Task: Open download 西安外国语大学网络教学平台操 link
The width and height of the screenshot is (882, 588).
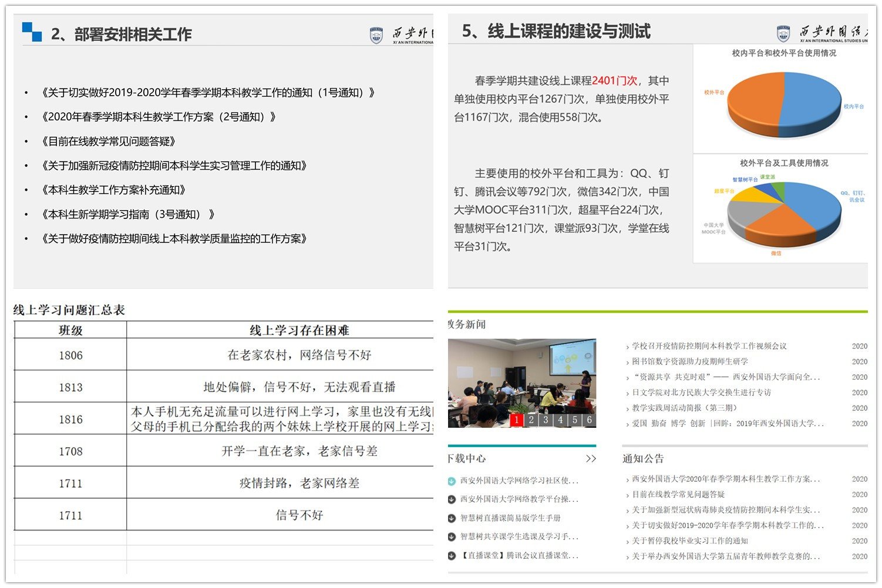Action: 519,499
